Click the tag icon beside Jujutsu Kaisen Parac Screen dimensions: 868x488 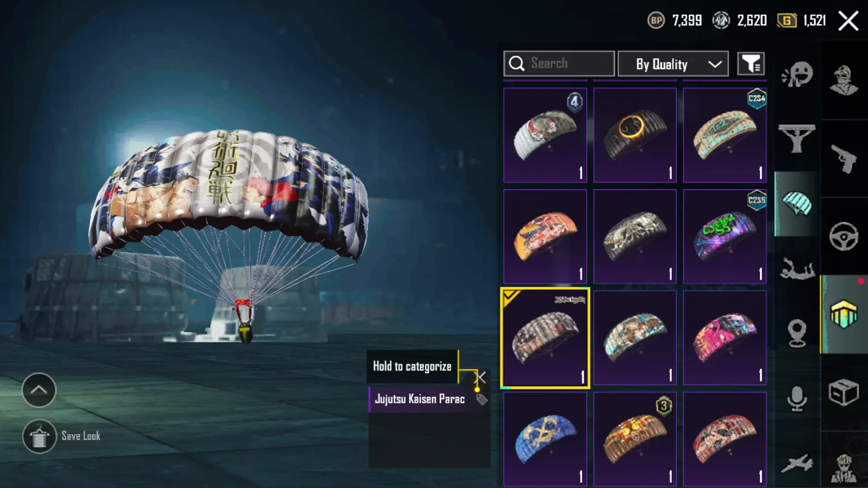pos(482,399)
